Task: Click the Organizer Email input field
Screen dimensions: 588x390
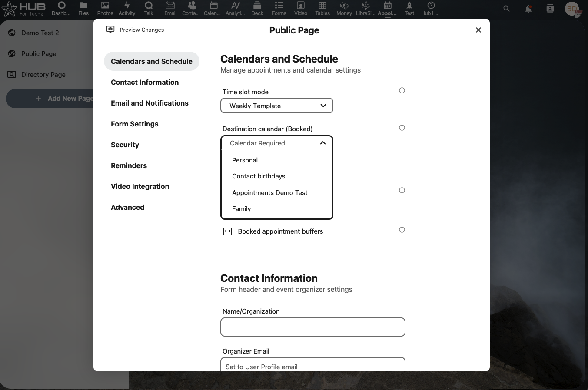Action: [313, 365]
